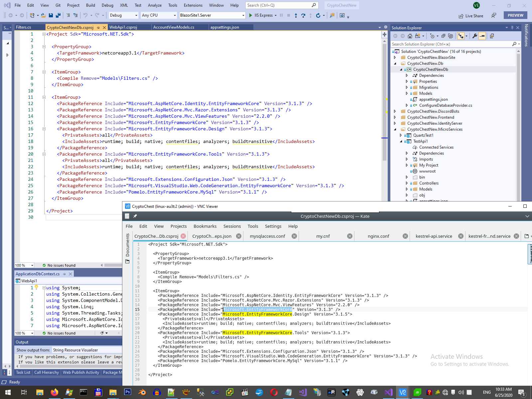
Task: Switch to the nginx.conf tab in Kate
Action: coord(378,236)
